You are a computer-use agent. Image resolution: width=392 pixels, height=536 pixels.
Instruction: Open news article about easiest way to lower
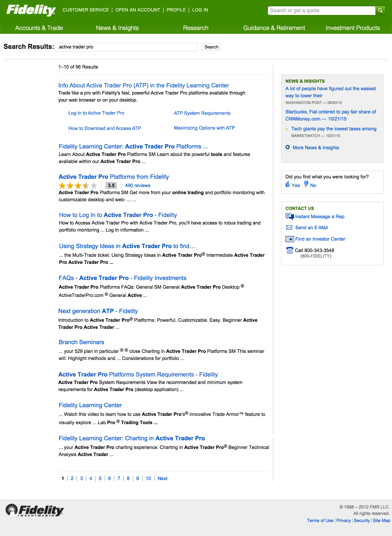(331, 92)
